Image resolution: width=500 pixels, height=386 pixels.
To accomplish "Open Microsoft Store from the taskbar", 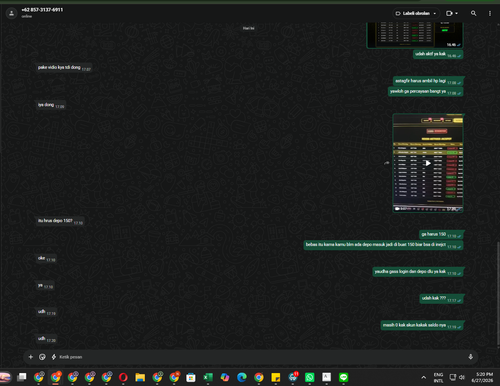I will pyautogui.click(x=191, y=377).
